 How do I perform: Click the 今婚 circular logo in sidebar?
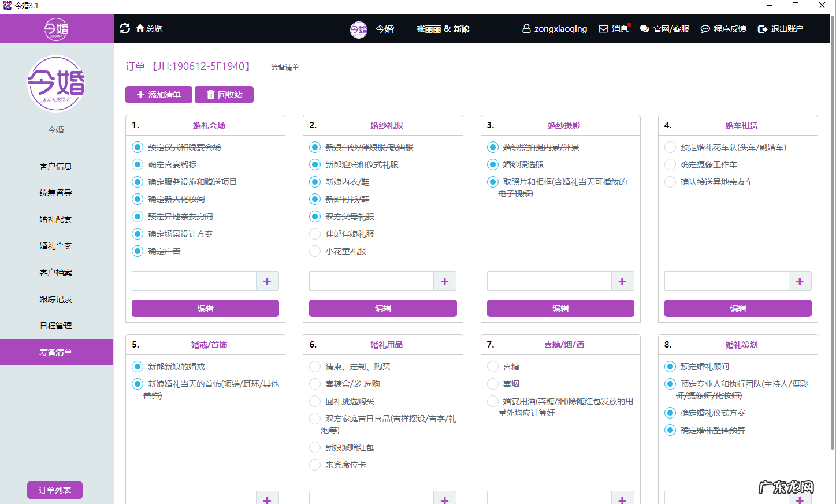pos(55,83)
